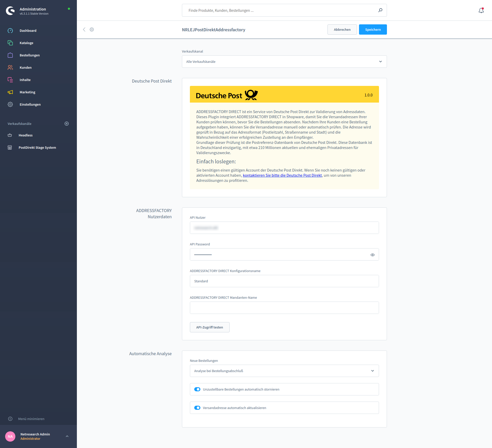492x448 pixels.
Task: Click the notification bell icon
Action: click(481, 11)
